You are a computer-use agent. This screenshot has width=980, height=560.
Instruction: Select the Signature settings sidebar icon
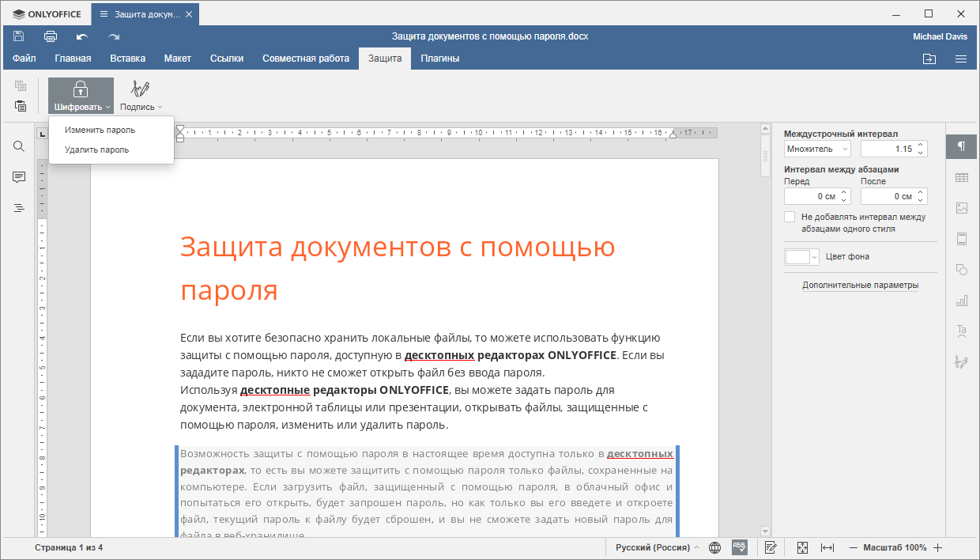click(x=962, y=361)
